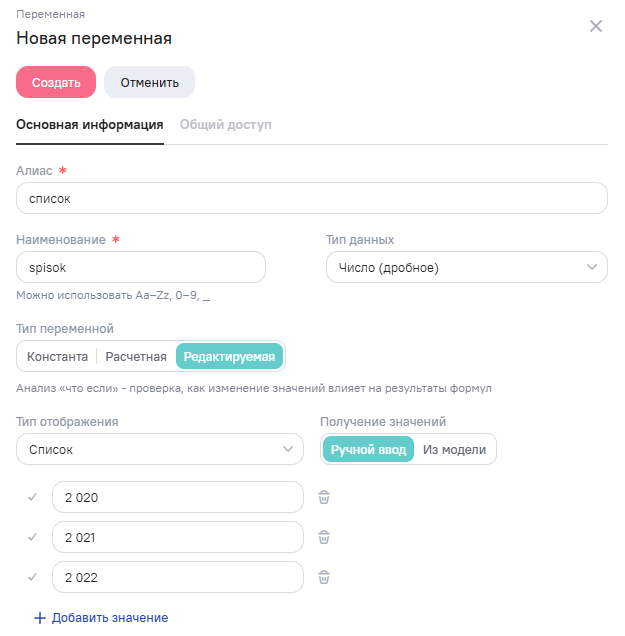Confirm the 2 020 value checkmark
625x636 pixels.
(32, 497)
